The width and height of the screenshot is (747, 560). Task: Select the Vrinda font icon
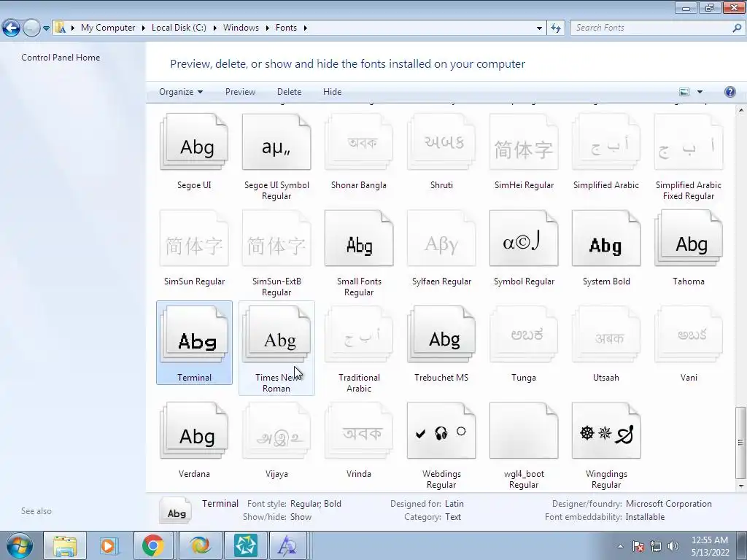pos(359,430)
